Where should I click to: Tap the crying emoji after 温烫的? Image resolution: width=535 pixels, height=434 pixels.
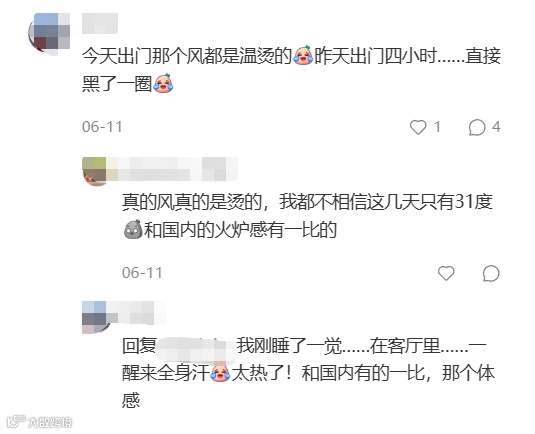point(303,55)
